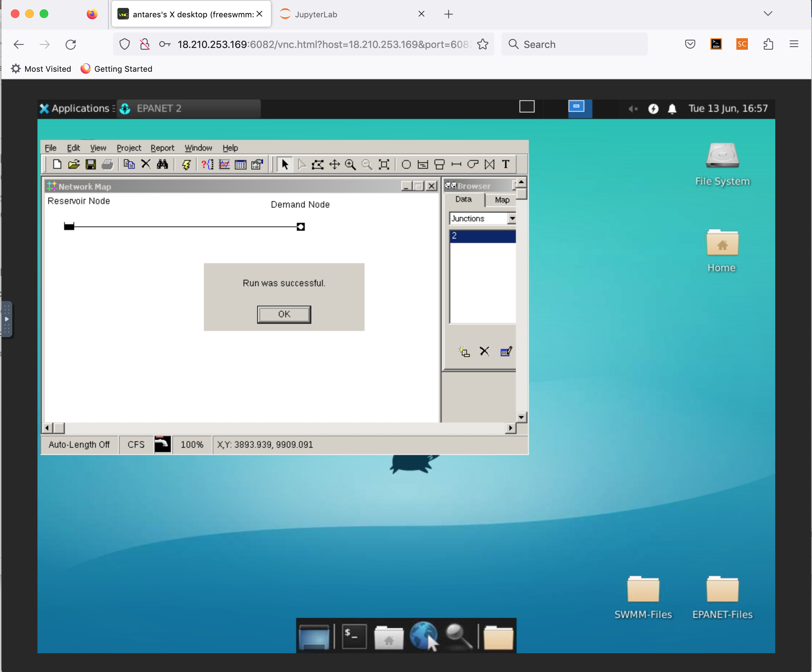Switch to the Map tab in Browser
Image resolution: width=812 pixels, height=672 pixels.
[502, 200]
